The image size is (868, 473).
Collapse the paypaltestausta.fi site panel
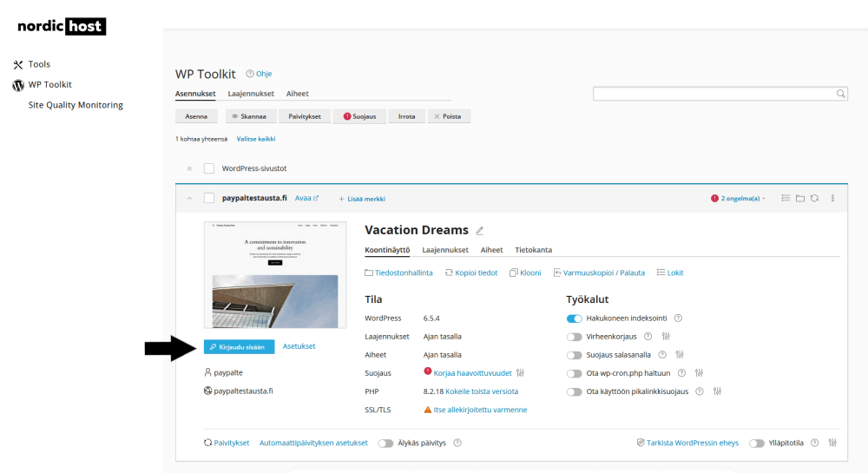(189, 198)
